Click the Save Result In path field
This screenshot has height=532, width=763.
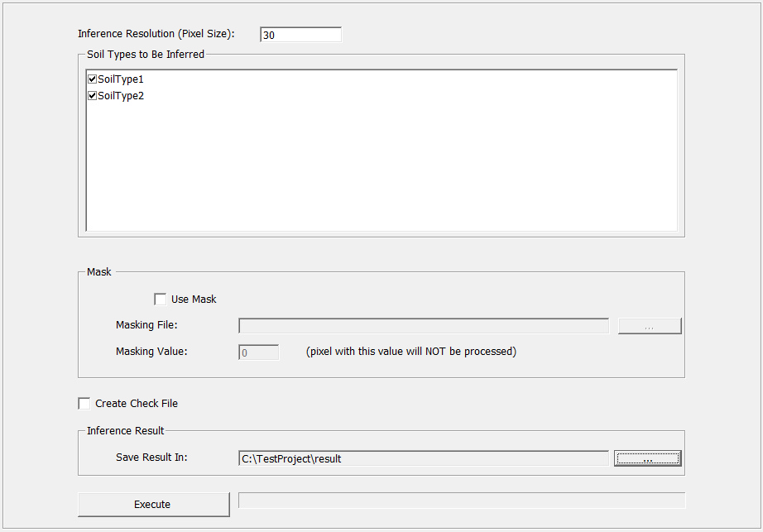click(x=424, y=458)
